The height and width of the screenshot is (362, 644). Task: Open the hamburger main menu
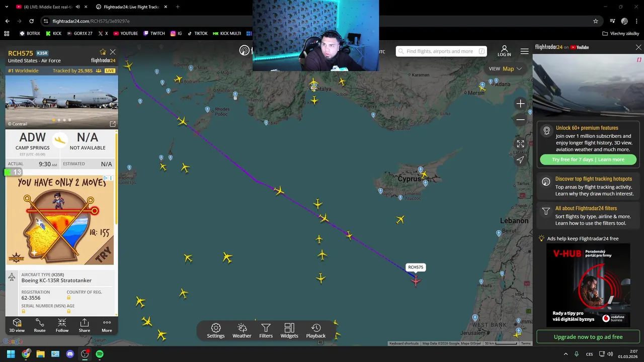click(x=524, y=51)
